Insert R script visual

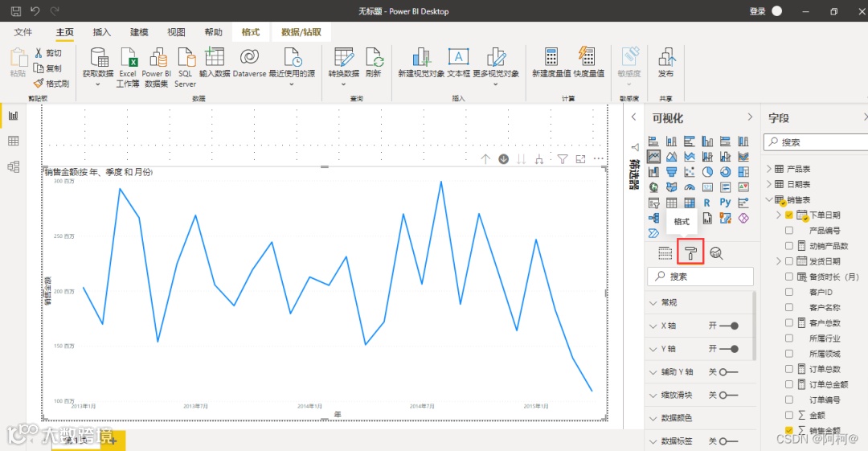(707, 203)
